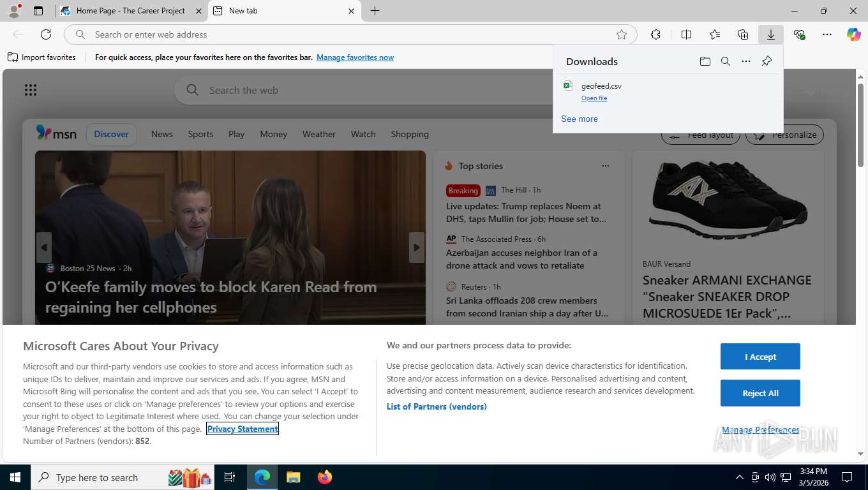Open more options in Downloads panel

coord(746,61)
